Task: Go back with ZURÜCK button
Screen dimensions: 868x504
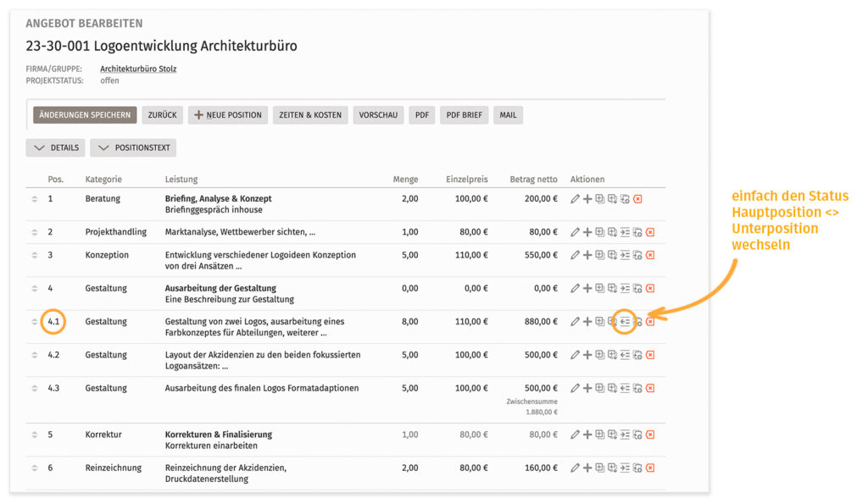Action: click(x=162, y=115)
